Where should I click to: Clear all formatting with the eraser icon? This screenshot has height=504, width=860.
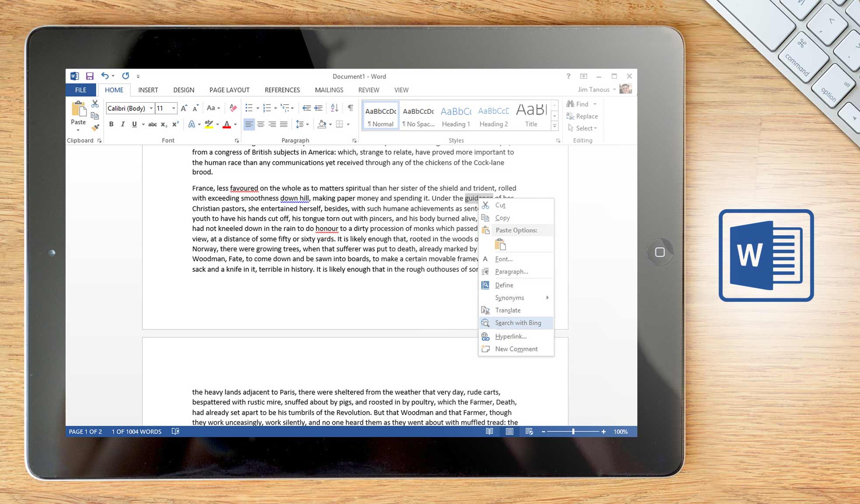tap(233, 108)
